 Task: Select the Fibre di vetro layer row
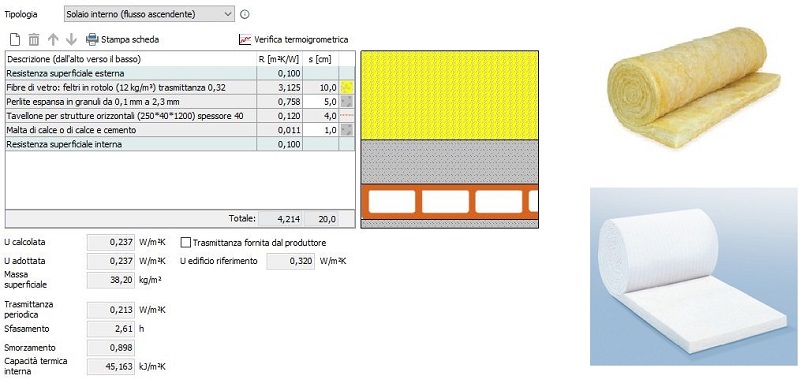180,87
